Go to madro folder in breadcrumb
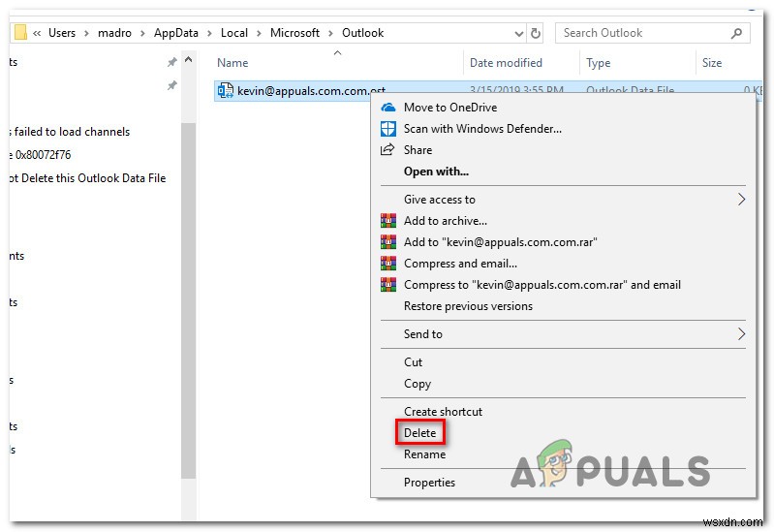The image size is (774, 532). [114, 33]
